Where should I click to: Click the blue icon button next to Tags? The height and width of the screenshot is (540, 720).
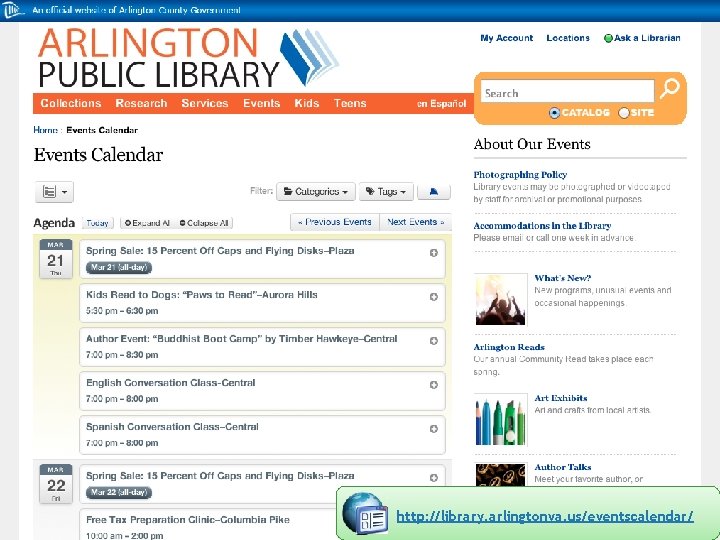[433, 191]
